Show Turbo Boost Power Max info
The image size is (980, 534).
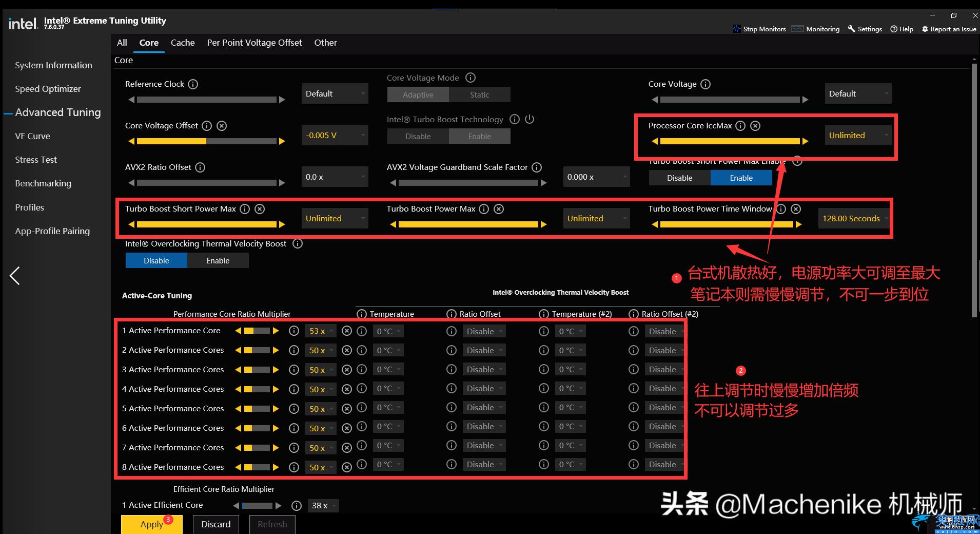[x=484, y=209]
